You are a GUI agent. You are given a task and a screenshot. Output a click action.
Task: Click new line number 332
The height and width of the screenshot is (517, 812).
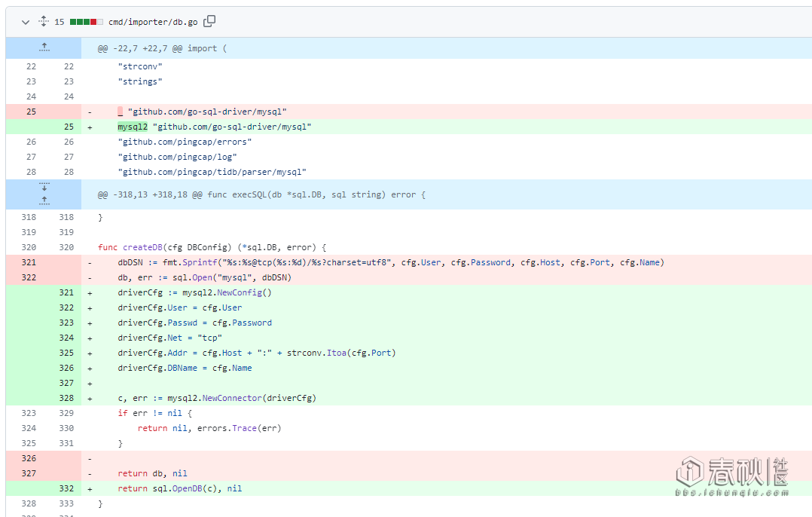[x=66, y=488]
